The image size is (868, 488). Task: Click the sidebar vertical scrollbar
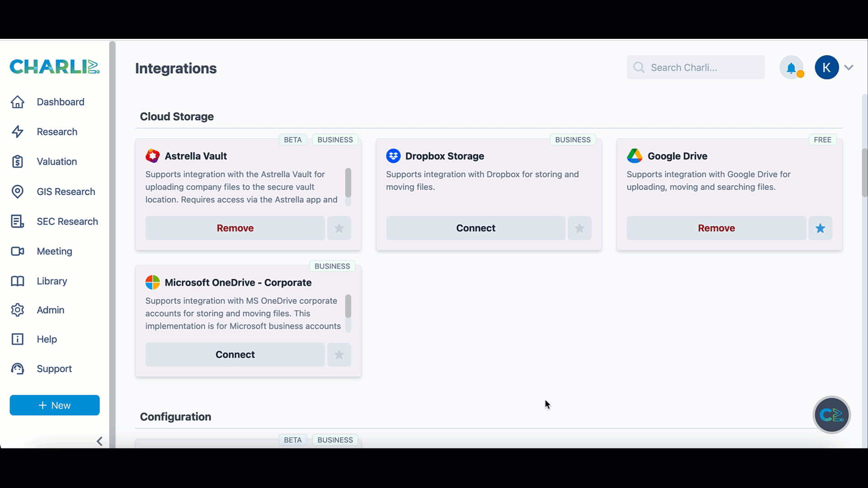pos(112,244)
